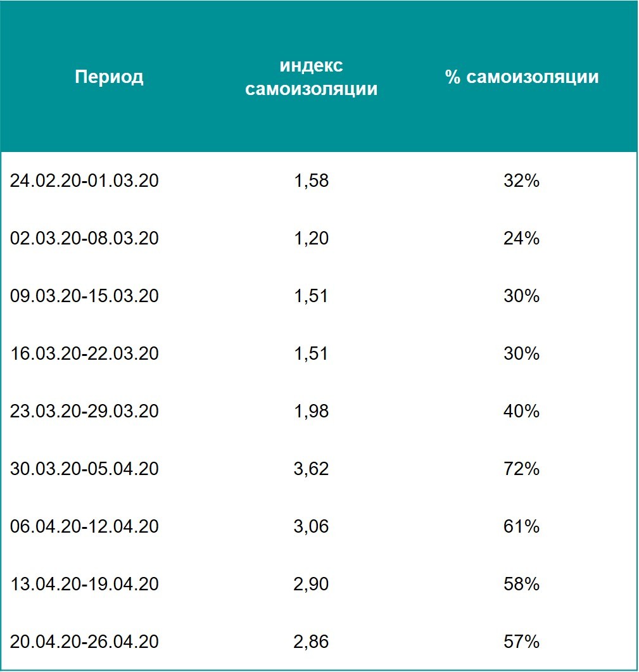Click the '% самоизоляции' column header
Screen dimensions: 639x672
pos(522,77)
